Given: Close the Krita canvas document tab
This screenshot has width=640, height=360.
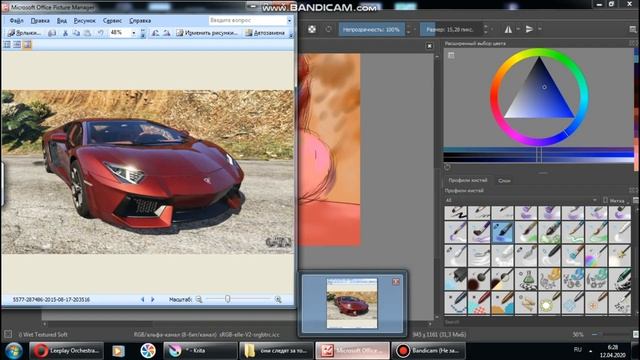Looking at the screenshot, I should (x=429, y=46).
